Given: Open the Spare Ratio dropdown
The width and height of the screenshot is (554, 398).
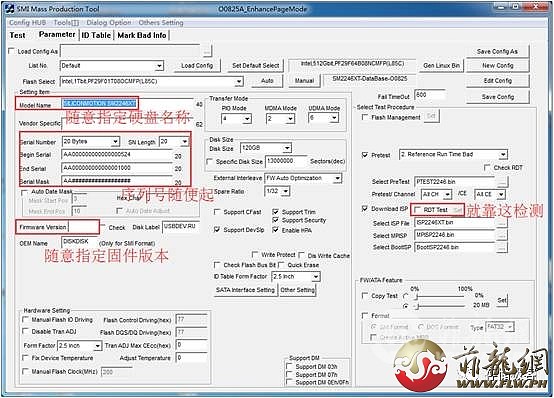Looking at the screenshot, I should [x=286, y=191].
